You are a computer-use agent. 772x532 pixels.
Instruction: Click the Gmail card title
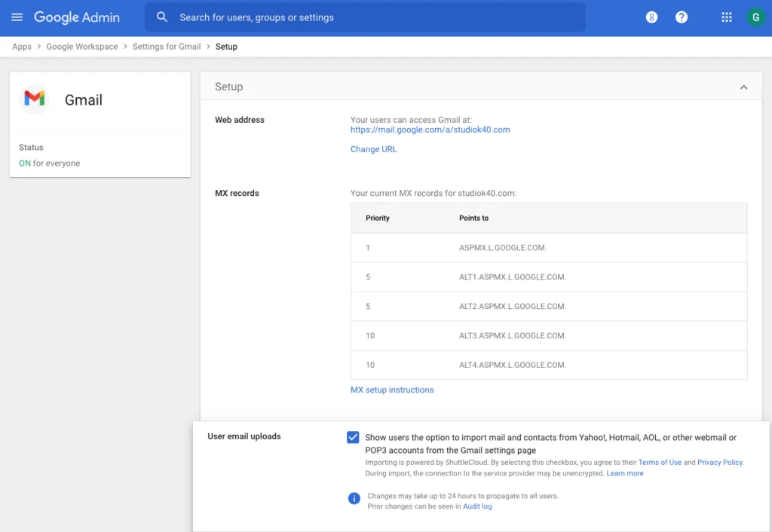(x=84, y=100)
